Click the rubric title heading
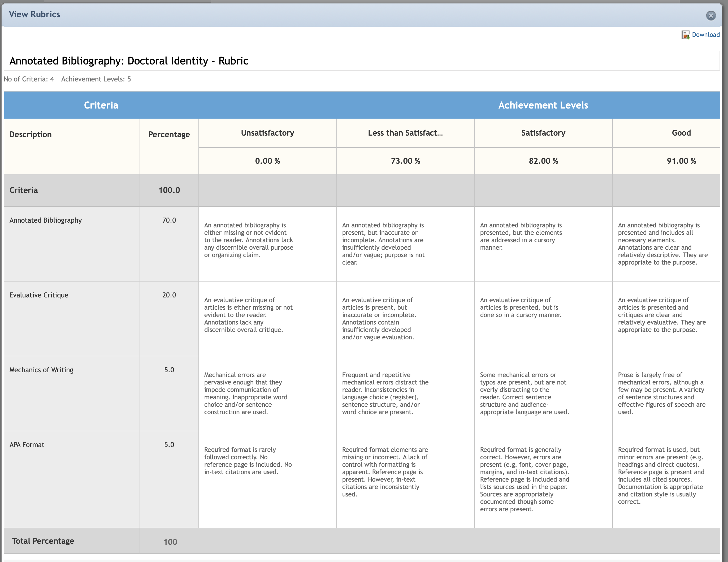 [129, 61]
